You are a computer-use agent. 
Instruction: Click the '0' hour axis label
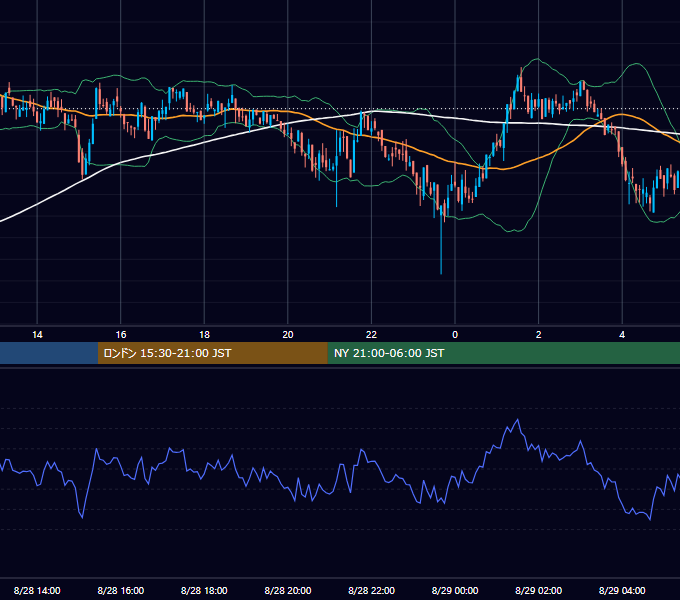click(455, 335)
